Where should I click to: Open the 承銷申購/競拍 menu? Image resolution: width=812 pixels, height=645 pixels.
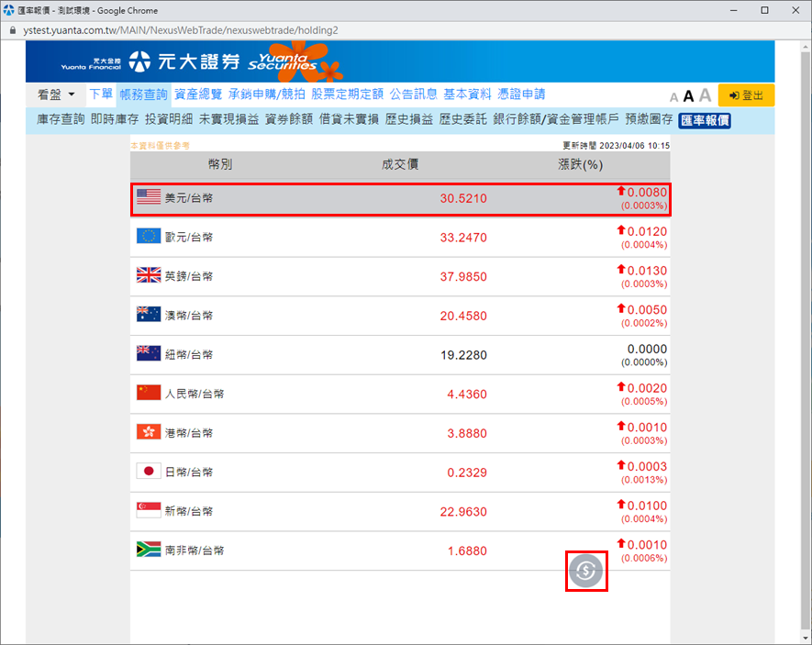coord(267,95)
